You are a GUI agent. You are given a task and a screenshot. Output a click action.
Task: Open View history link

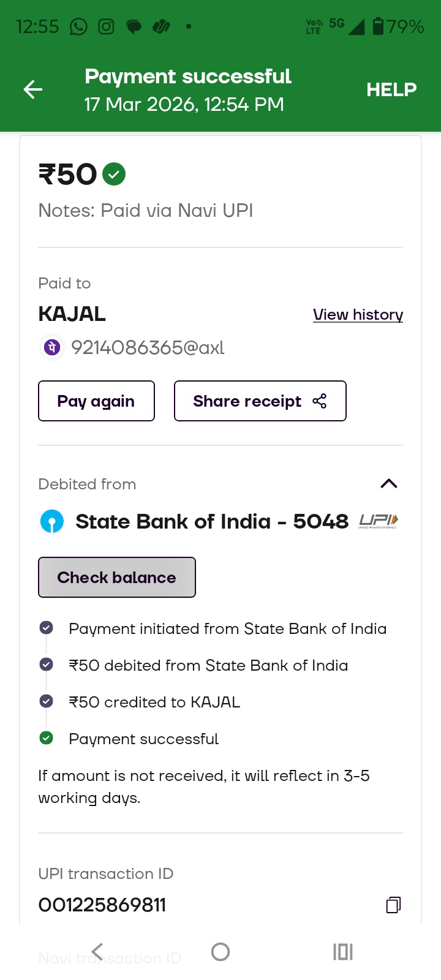coord(358,315)
